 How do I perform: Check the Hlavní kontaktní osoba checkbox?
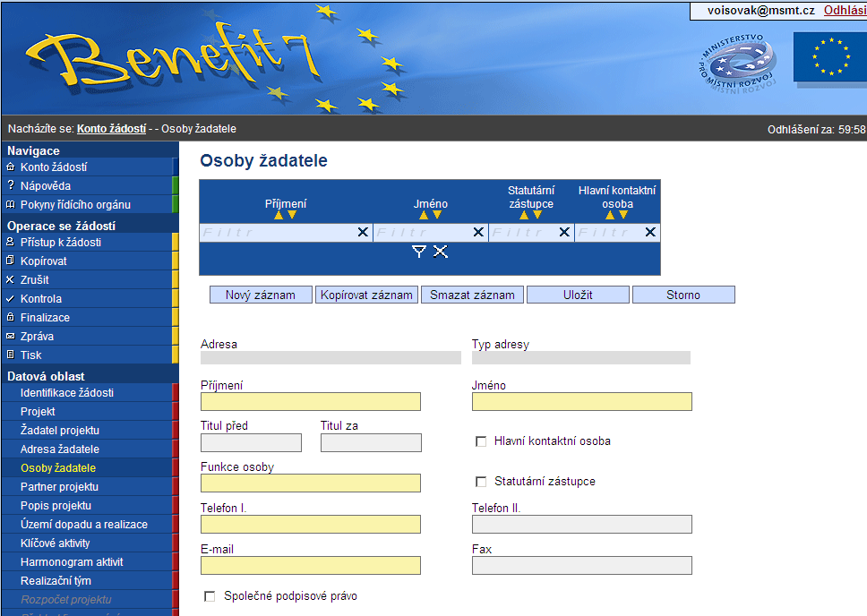click(x=481, y=441)
